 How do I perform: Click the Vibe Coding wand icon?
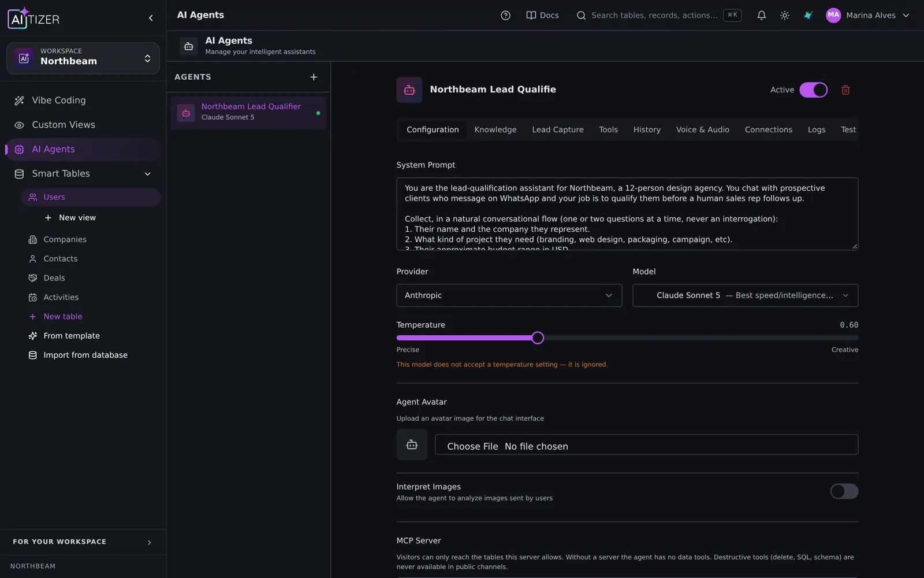click(19, 101)
